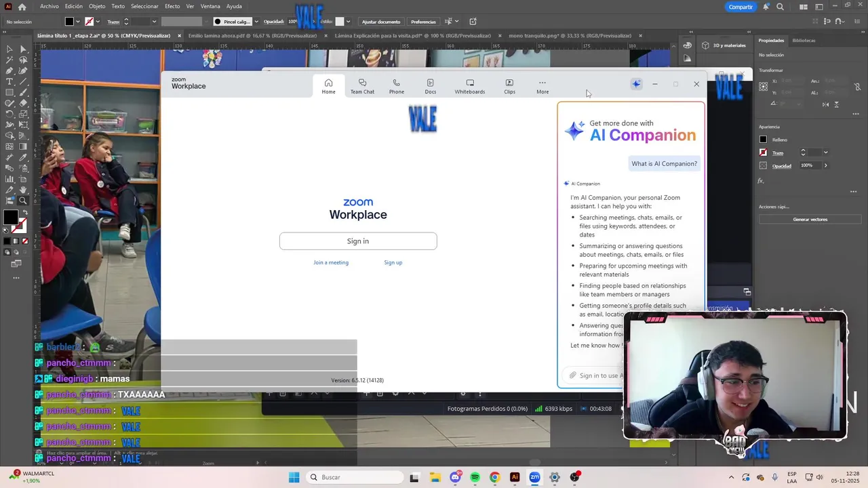The width and height of the screenshot is (868, 488).
Task: Select the Lasso tool
Action: point(23,60)
